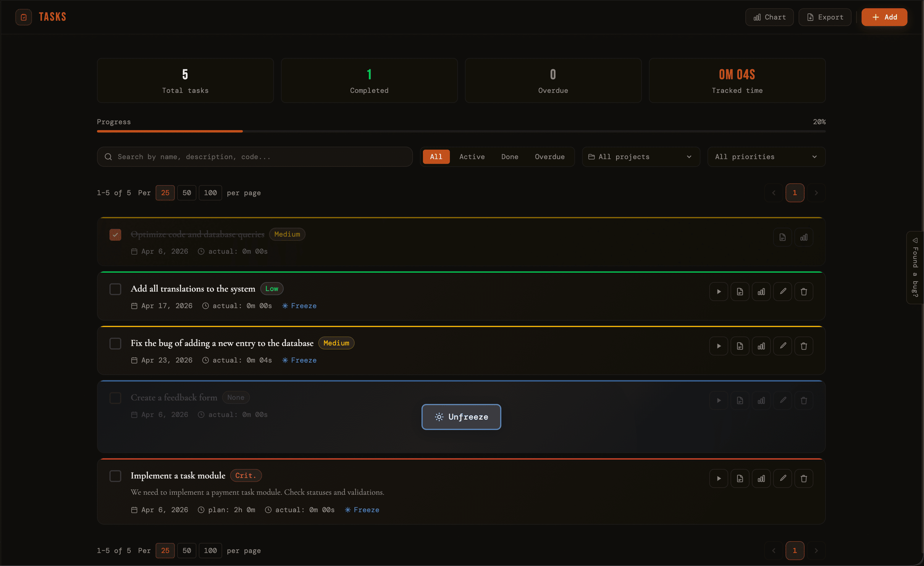The image size is (924, 566).
Task: Edit the Add all translations task
Action: (x=783, y=292)
